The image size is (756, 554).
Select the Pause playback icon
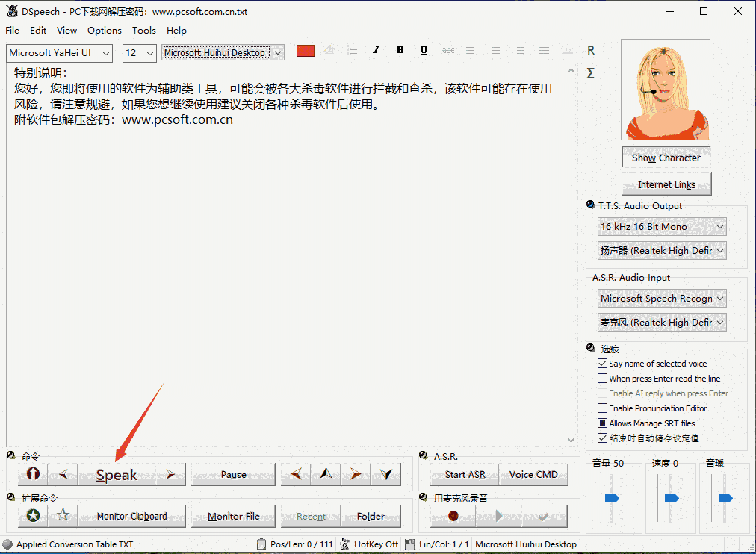click(x=232, y=473)
